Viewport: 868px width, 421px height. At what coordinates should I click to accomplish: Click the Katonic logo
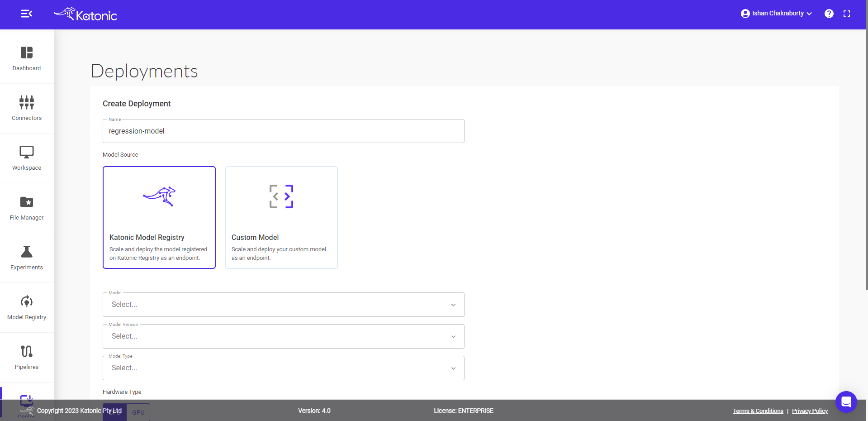point(85,14)
